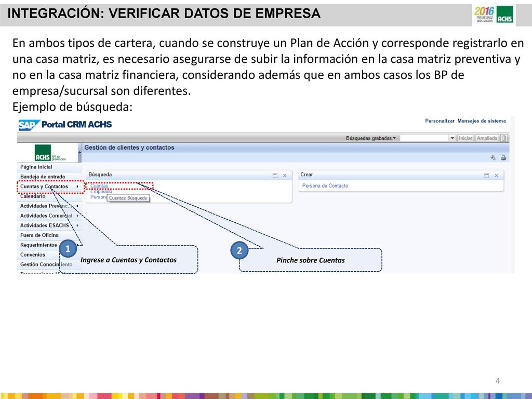Click the Empleado search link
Screen dimensions: 532x399
pos(101,191)
